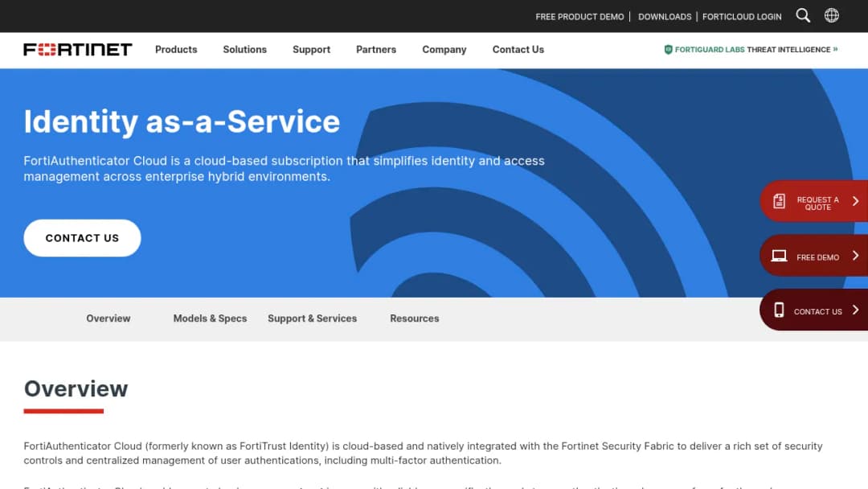Switch to the Support & Services tab
Image resolution: width=868 pixels, height=489 pixels.
pyautogui.click(x=312, y=318)
